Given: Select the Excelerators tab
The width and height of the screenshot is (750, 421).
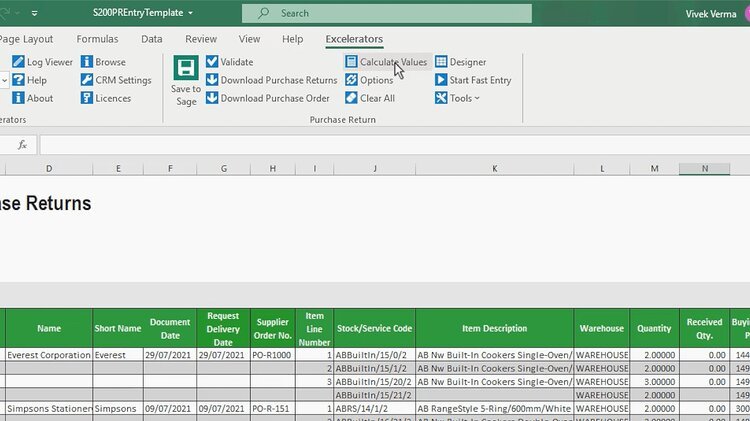Looking at the screenshot, I should click(x=354, y=39).
